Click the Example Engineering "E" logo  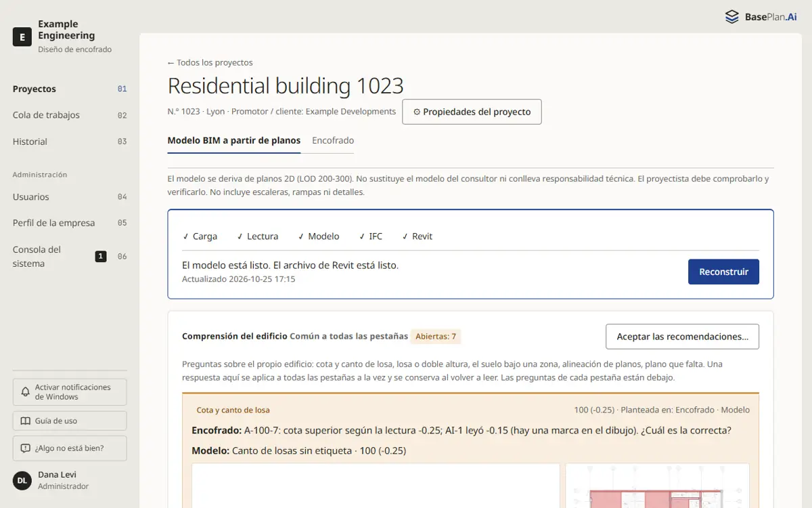(x=22, y=37)
